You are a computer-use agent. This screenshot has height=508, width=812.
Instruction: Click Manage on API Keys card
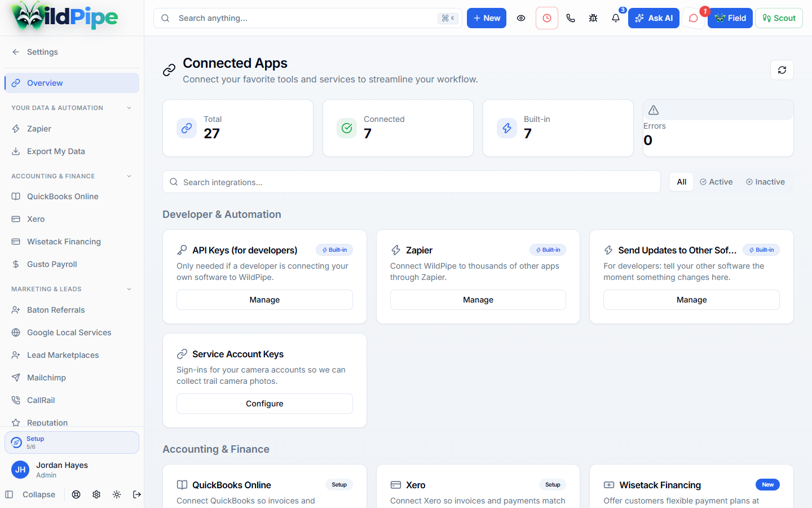click(x=264, y=300)
